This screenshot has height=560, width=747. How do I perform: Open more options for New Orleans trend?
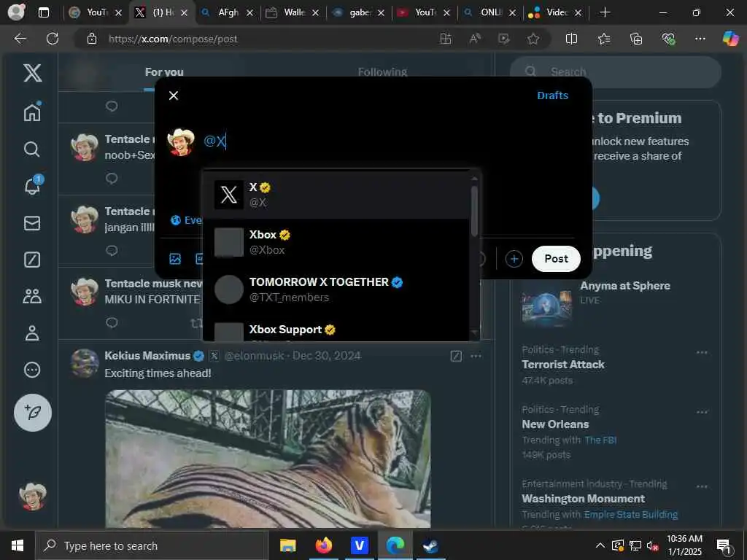[x=702, y=412]
